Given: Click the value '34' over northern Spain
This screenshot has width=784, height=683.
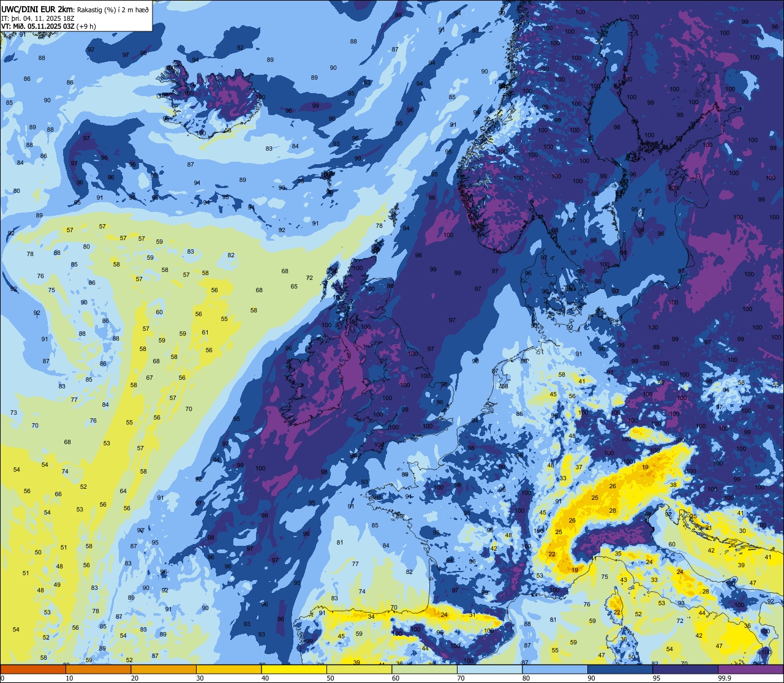Looking at the screenshot, I should tap(371, 616).
